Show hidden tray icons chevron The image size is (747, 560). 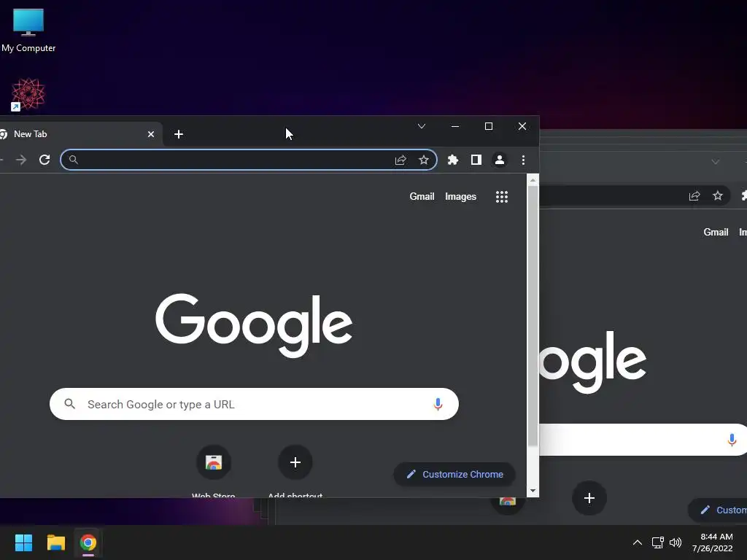pyautogui.click(x=637, y=542)
